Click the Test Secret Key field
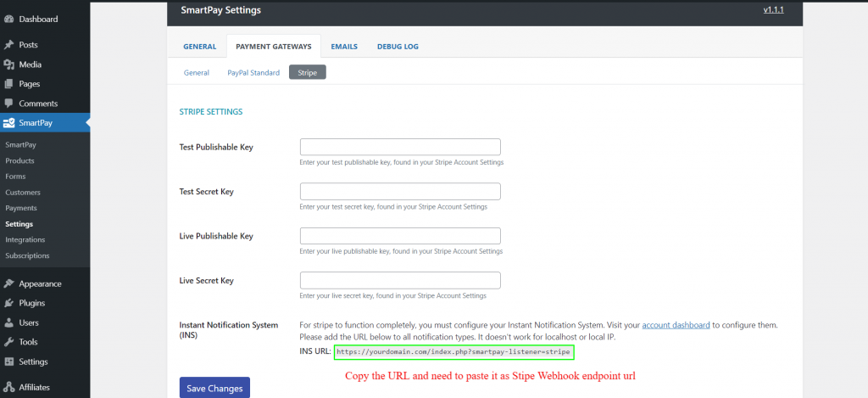 400,191
